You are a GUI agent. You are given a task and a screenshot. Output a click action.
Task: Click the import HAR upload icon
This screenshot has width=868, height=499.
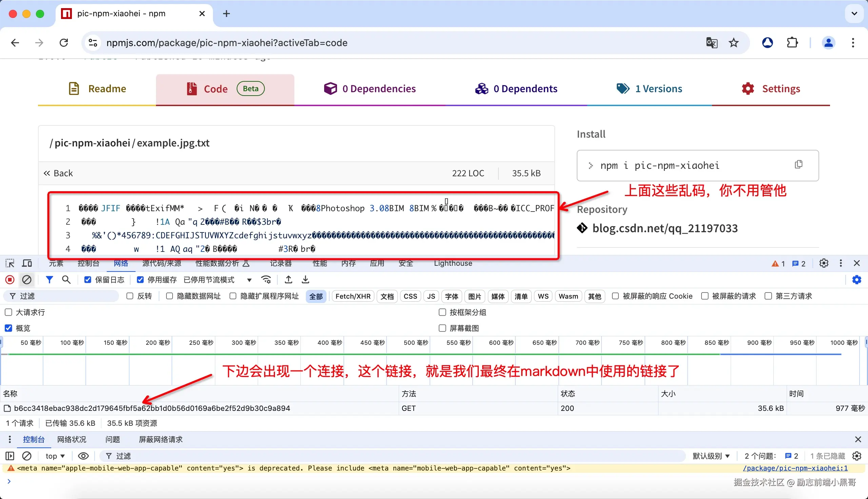[289, 280]
